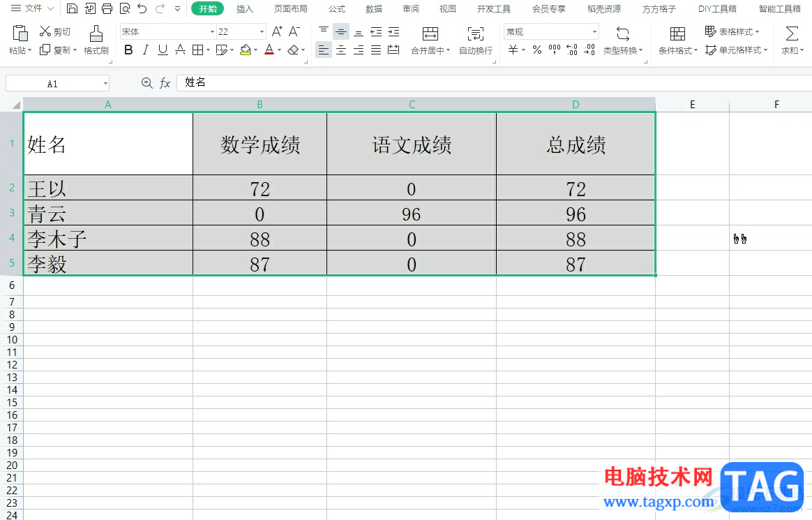
Task: Click the Print icon in quick access bar
Action: click(107, 8)
